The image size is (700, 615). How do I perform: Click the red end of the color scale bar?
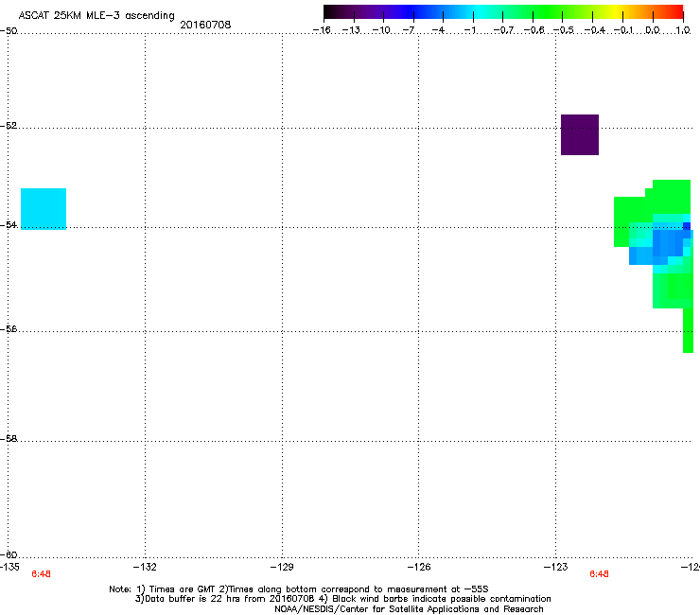coord(677,12)
